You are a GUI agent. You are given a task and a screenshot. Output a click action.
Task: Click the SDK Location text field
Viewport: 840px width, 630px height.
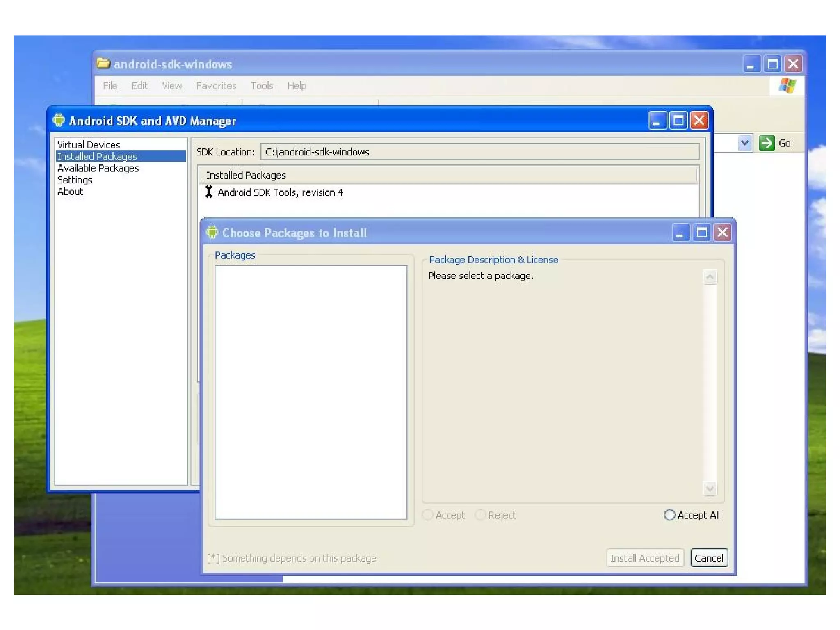click(x=479, y=152)
